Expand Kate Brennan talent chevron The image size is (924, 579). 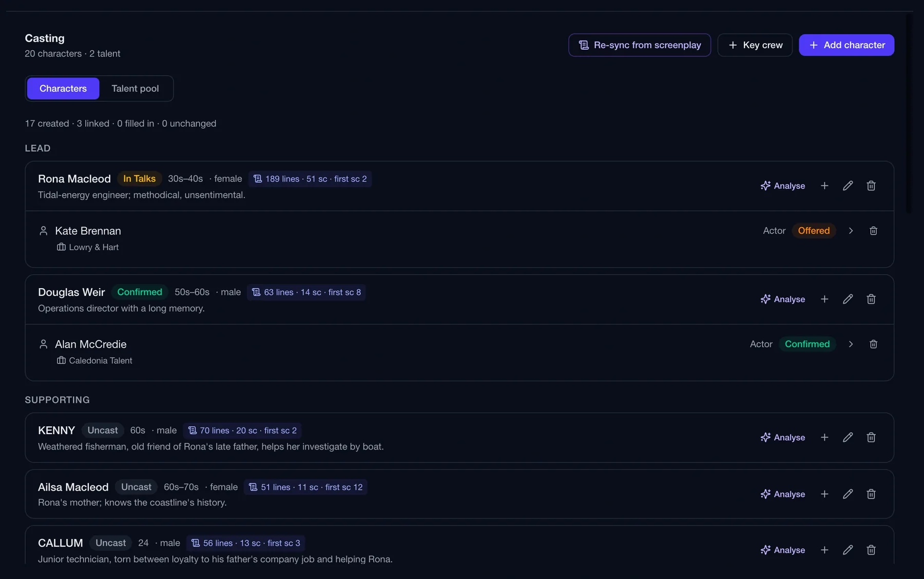pos(851,231)
